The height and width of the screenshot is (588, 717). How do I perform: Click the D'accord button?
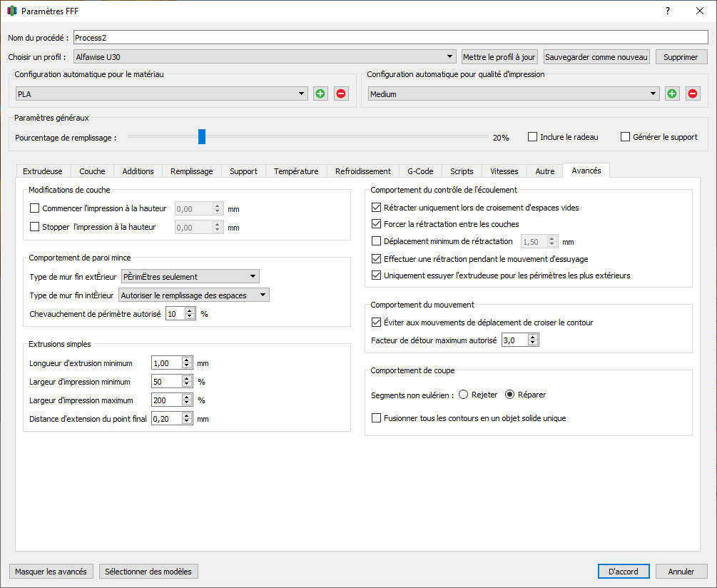tap(624, 572)
